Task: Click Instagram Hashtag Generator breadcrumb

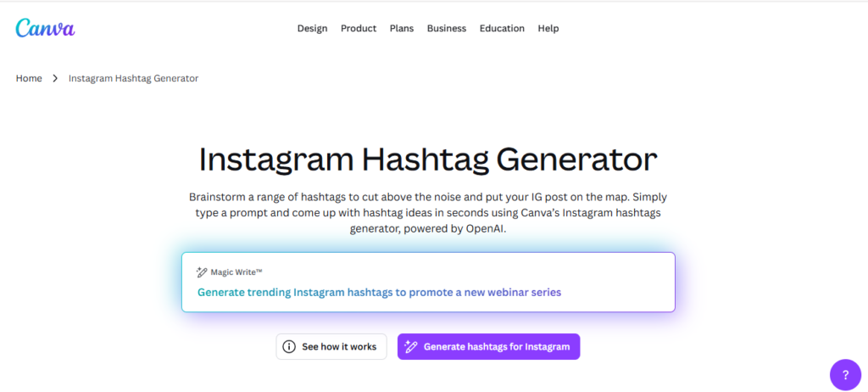Action: point(133,78)
